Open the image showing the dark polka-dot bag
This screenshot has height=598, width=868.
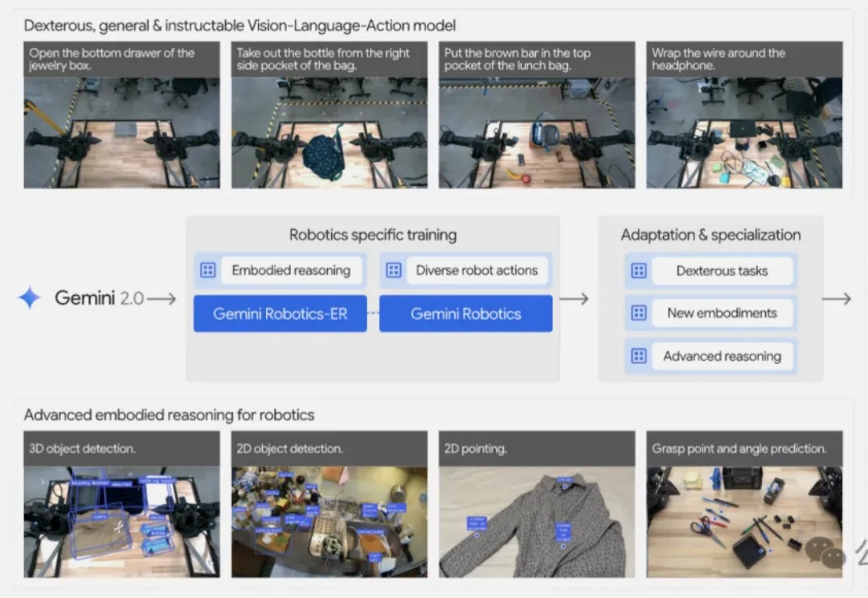pyautogui.click(x=330, y=133)
